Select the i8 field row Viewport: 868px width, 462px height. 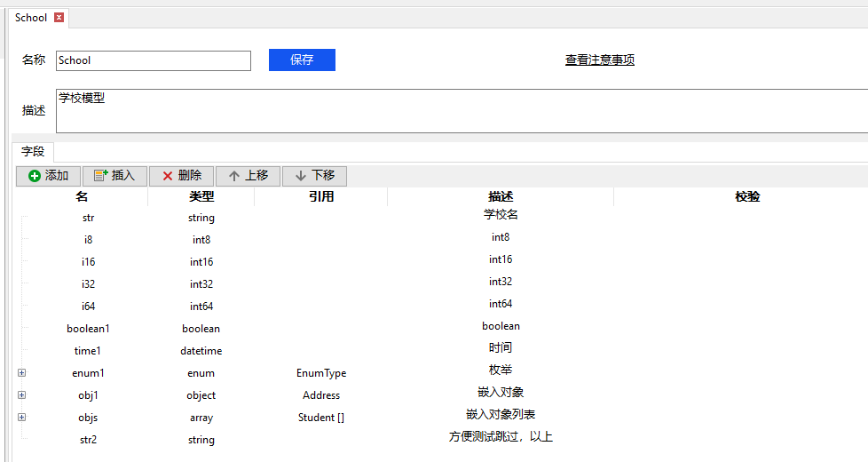click(88, 240)
